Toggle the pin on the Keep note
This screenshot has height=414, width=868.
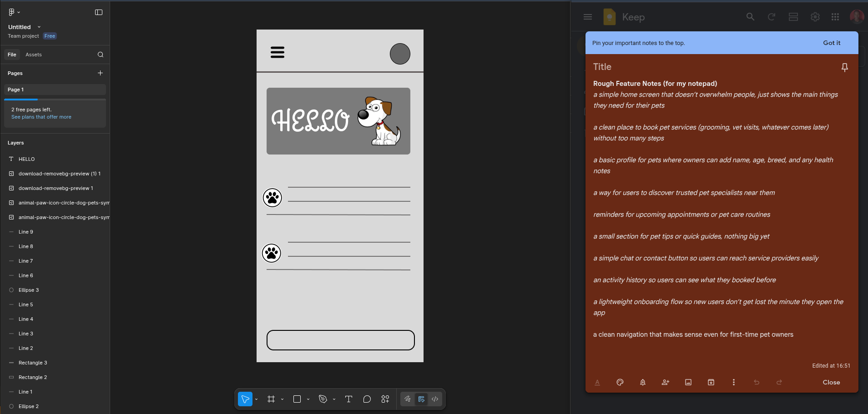[844, 67]
